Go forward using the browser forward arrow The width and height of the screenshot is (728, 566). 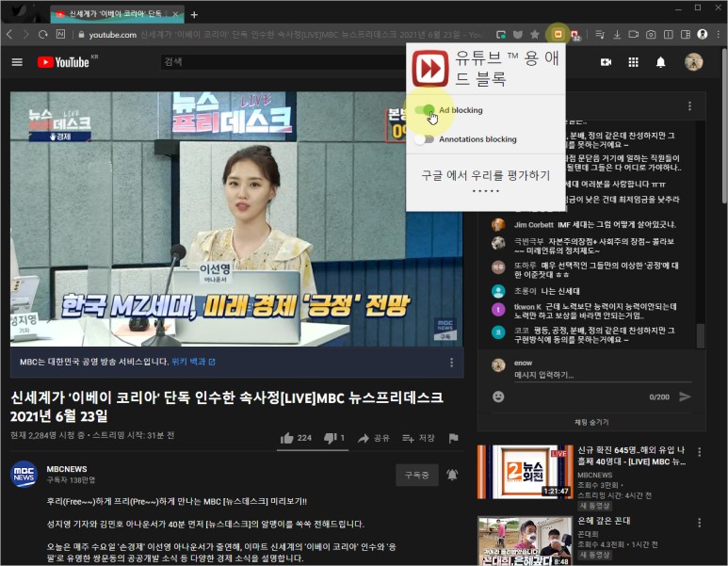[26, 34]
